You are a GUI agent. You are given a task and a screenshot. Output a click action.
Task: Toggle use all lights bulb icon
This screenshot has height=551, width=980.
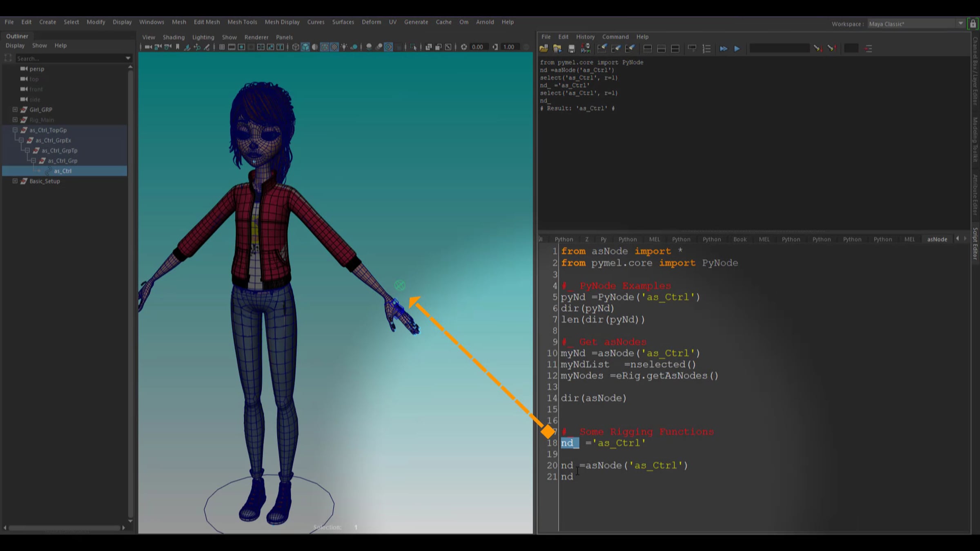click(344, 47)
